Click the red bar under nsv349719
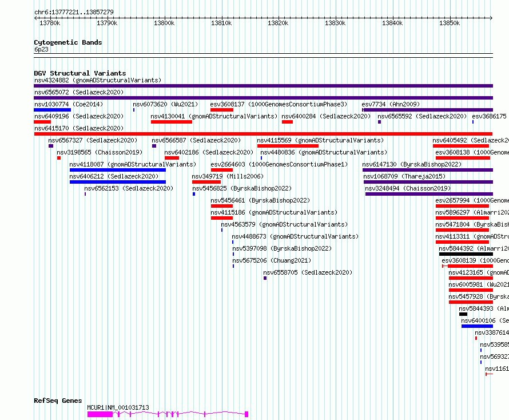 [x=206, y=182]
